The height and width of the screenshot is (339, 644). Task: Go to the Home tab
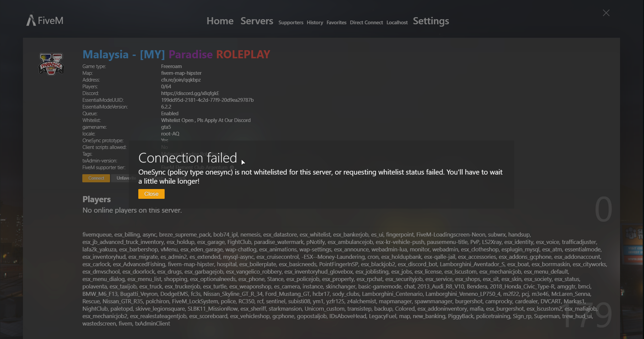pyautogui.click(x=220, y=21)
